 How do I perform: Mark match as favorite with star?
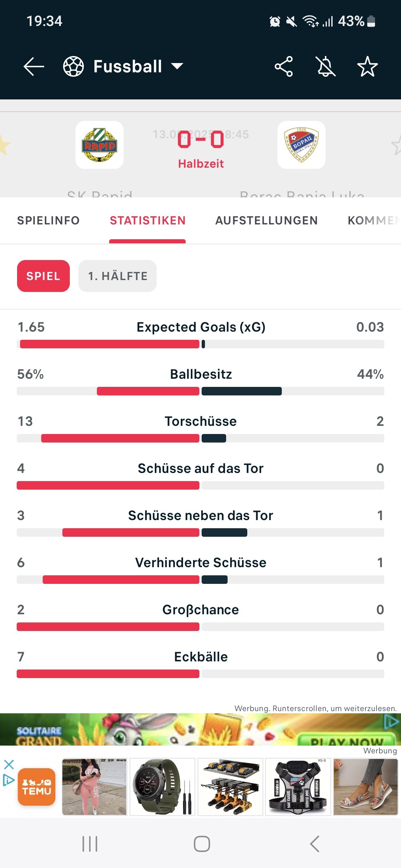[x=367, y=67]
